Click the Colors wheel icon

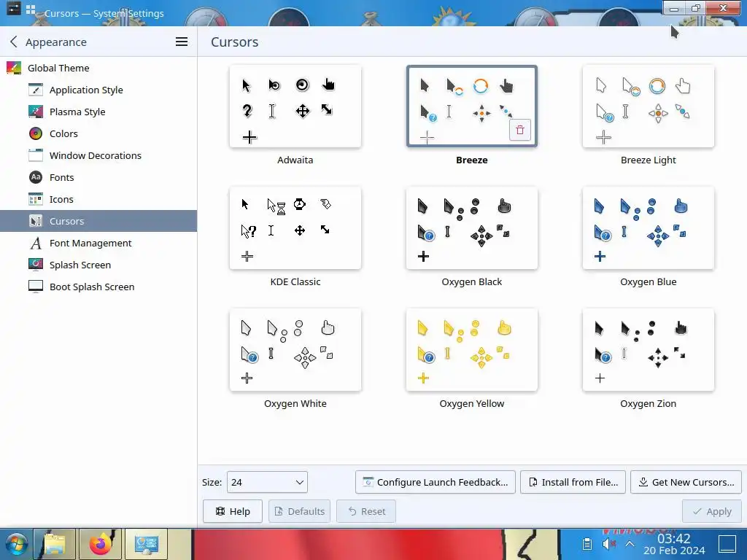[x=36, y=134]
